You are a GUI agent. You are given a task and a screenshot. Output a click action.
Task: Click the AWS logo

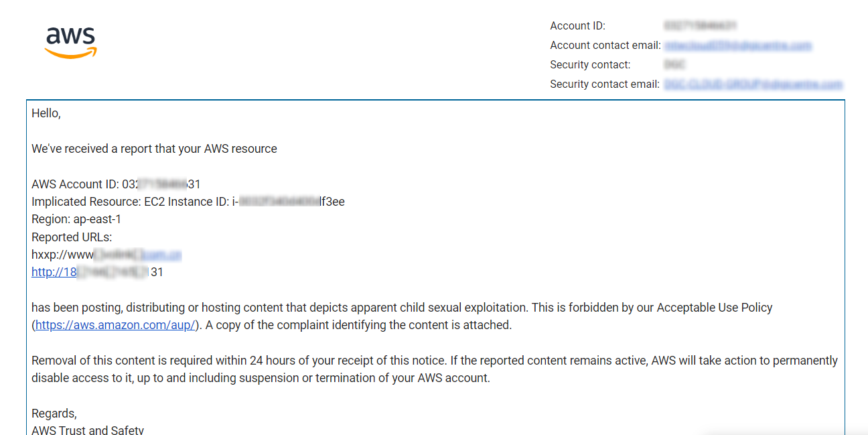[71, 42]
